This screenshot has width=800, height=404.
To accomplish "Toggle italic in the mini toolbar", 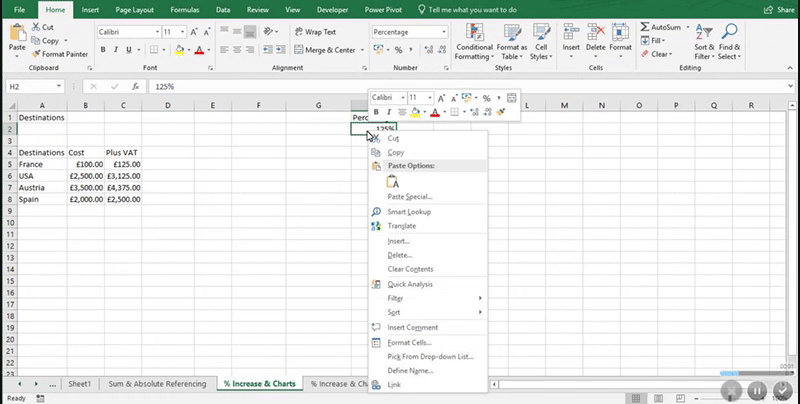I will [x=389, y=112].
